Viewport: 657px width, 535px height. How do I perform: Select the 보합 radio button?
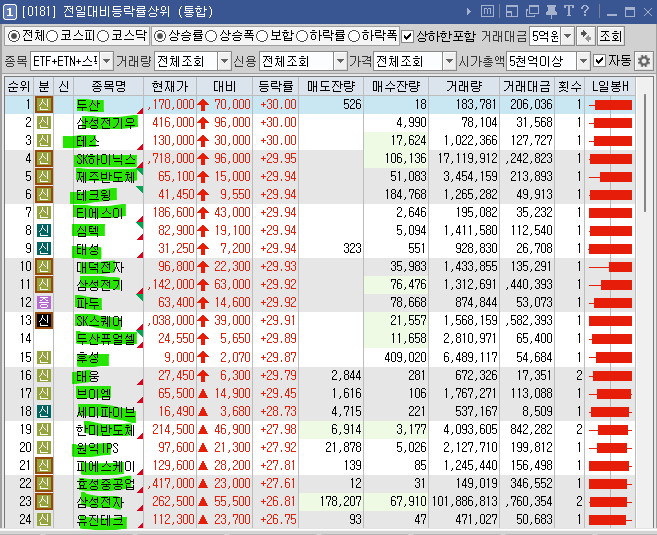pos(262,36)
